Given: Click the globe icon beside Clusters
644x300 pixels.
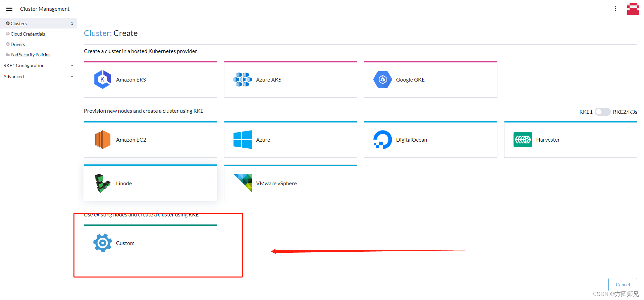Looking at the screenshot, I should coord(8,23).
